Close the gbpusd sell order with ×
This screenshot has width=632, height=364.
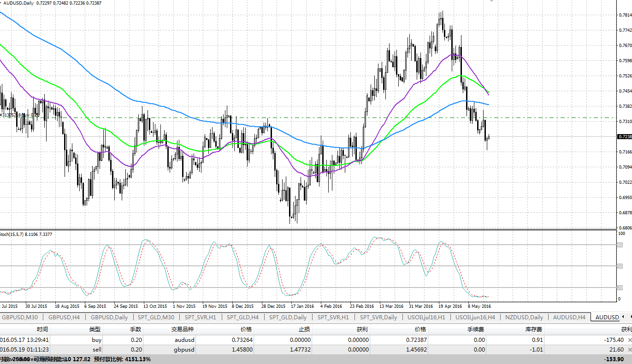point(630,350)
